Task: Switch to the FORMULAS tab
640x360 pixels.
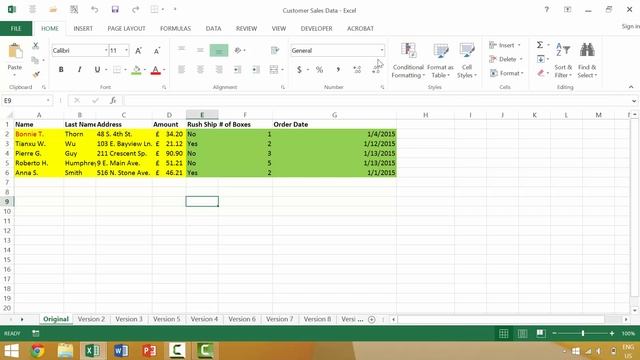Action: click(x=176, y=29)
